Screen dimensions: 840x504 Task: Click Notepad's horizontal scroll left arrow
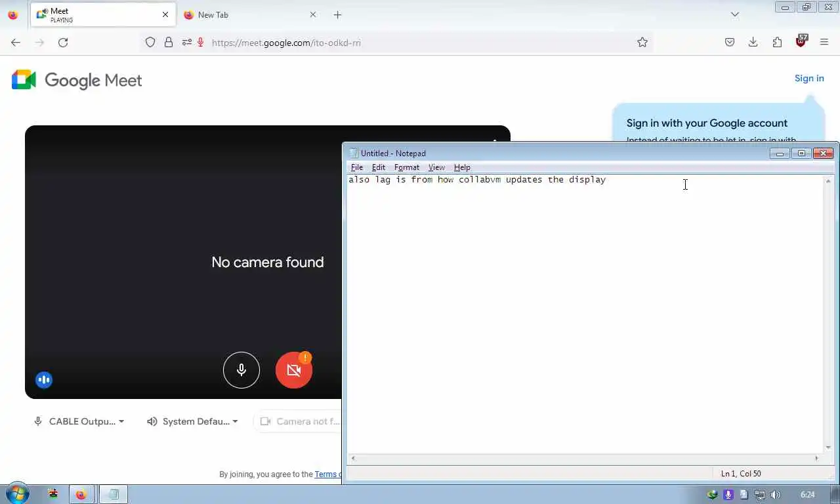353,458
